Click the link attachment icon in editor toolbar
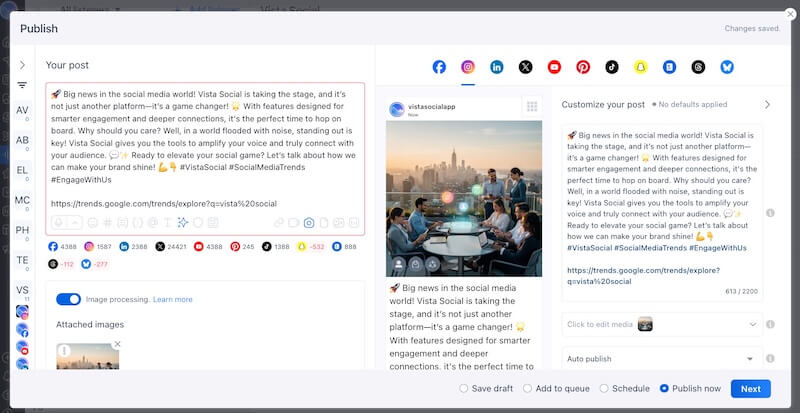Image resolution: width=800 pixels, height=413 pixels. click(x=279, y=223)
